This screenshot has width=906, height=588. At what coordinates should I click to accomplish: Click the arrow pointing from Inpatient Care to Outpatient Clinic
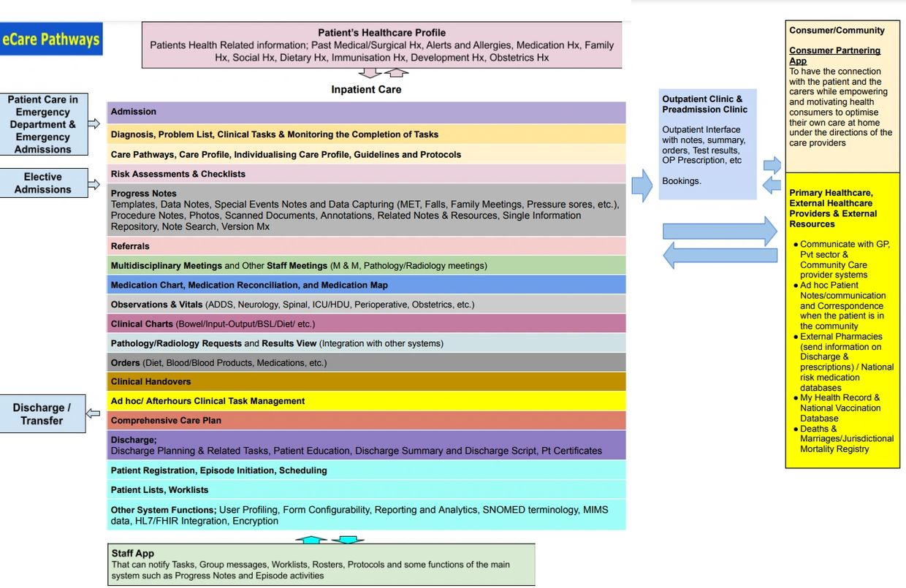(642, 186)
